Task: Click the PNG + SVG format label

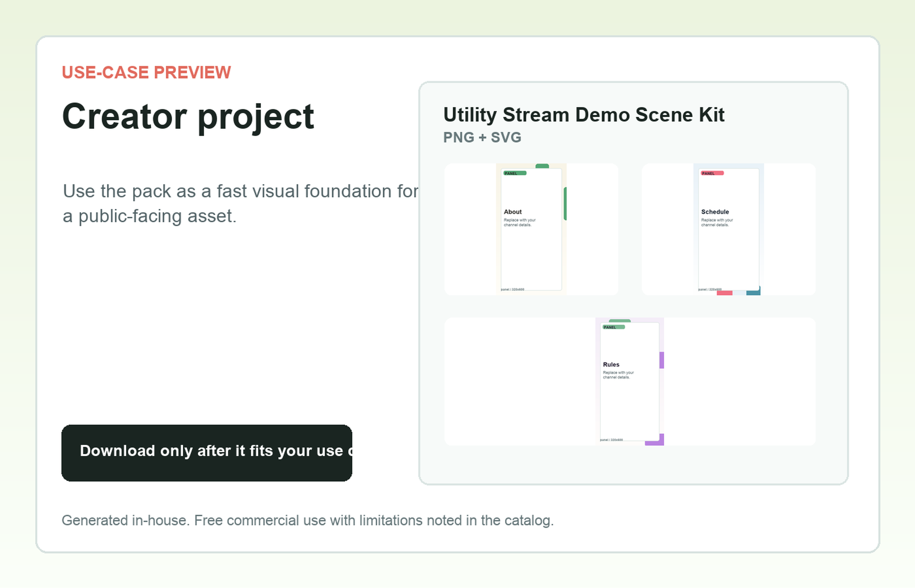Action: 482,138
